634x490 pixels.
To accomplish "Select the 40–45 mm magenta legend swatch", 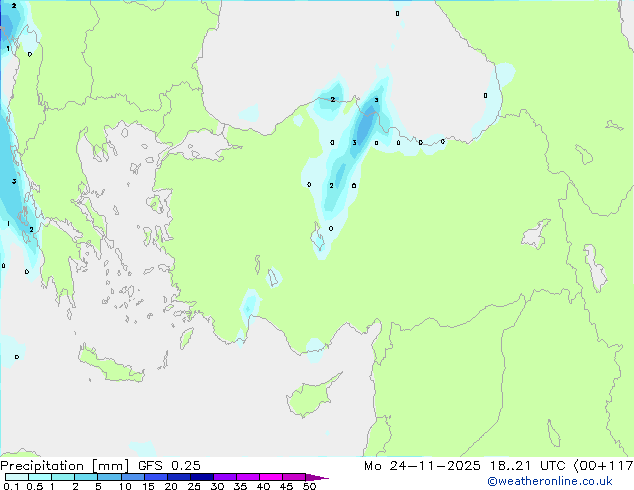I will pos(271,477).
